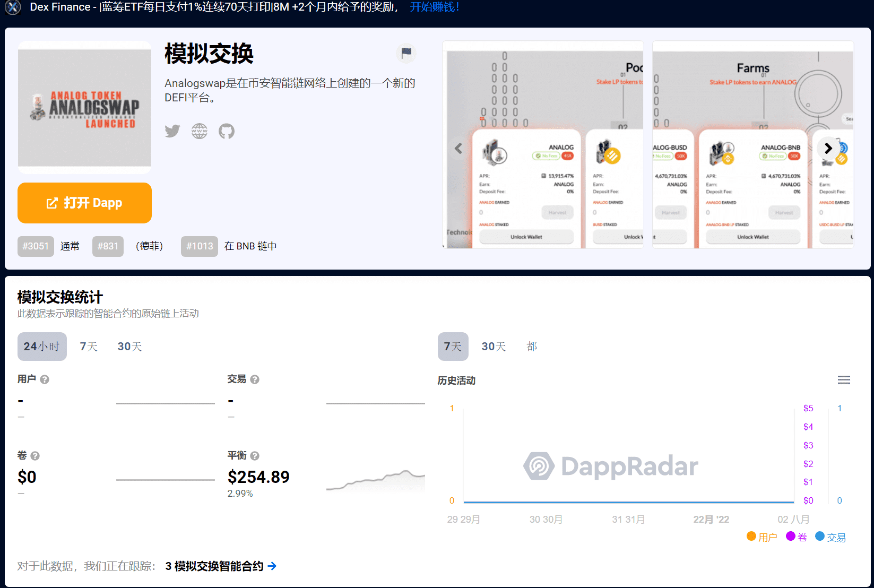Viewport: 874px width, 588px height.
Task: Click help icon next to 平衡
Action: coord(255,456)
